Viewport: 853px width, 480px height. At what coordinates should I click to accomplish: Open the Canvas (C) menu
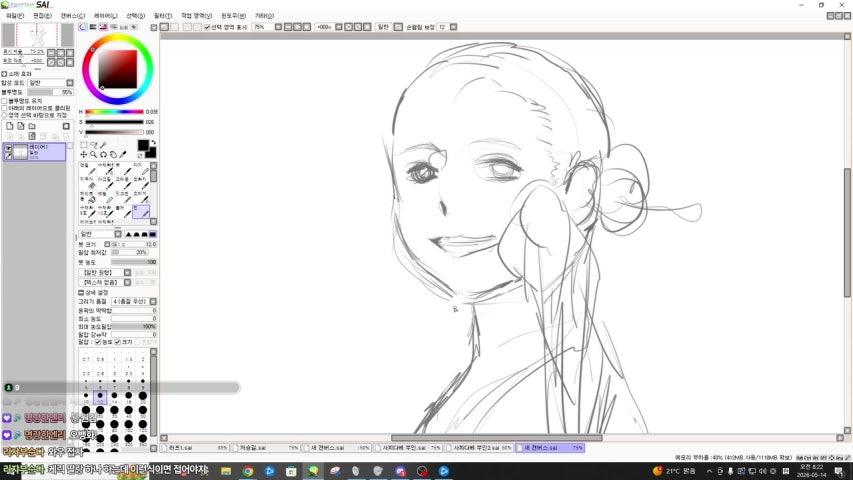click(x=72, y=16)
